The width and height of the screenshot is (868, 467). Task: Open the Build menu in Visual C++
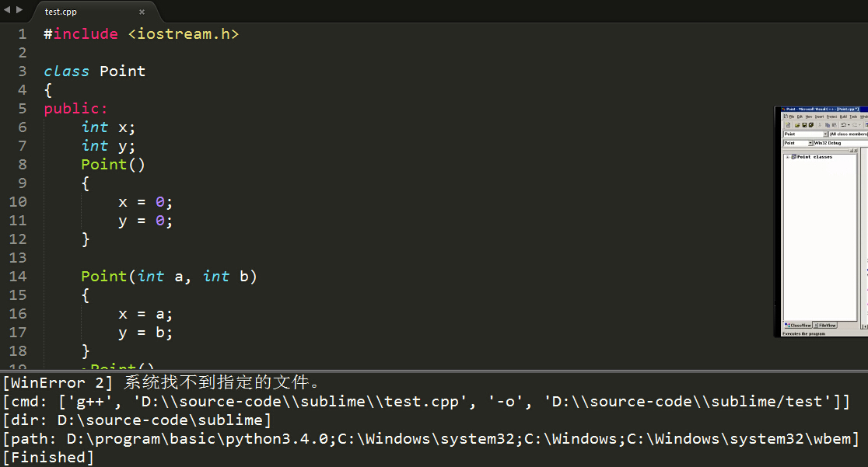(x=843, y=117)
